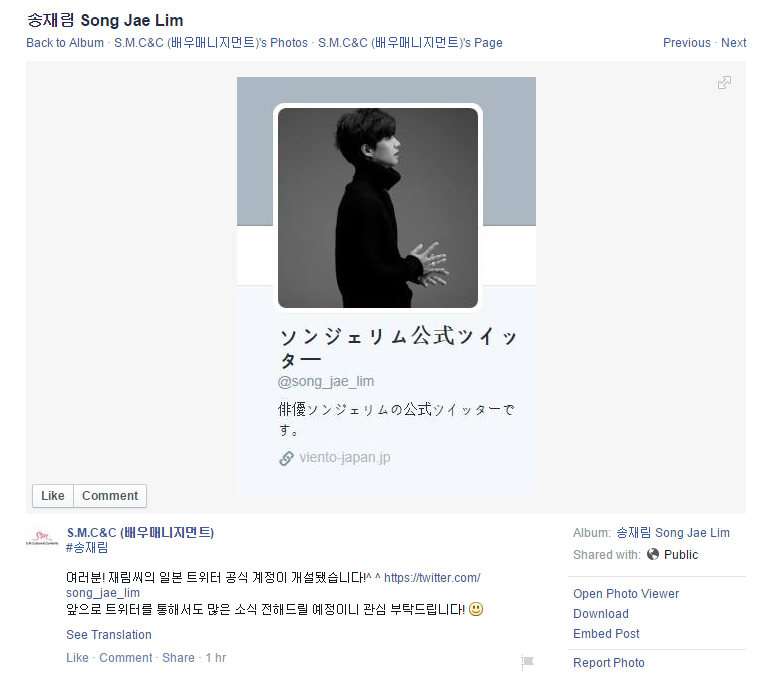Go to the Previous photo
The image size is (760, 674).
tap(686, 43)
